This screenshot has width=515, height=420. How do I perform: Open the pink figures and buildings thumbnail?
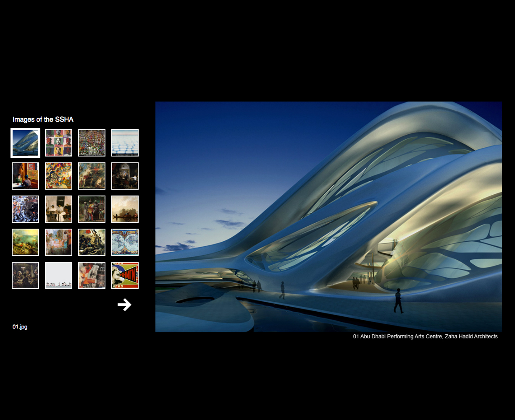coord(58,242)
